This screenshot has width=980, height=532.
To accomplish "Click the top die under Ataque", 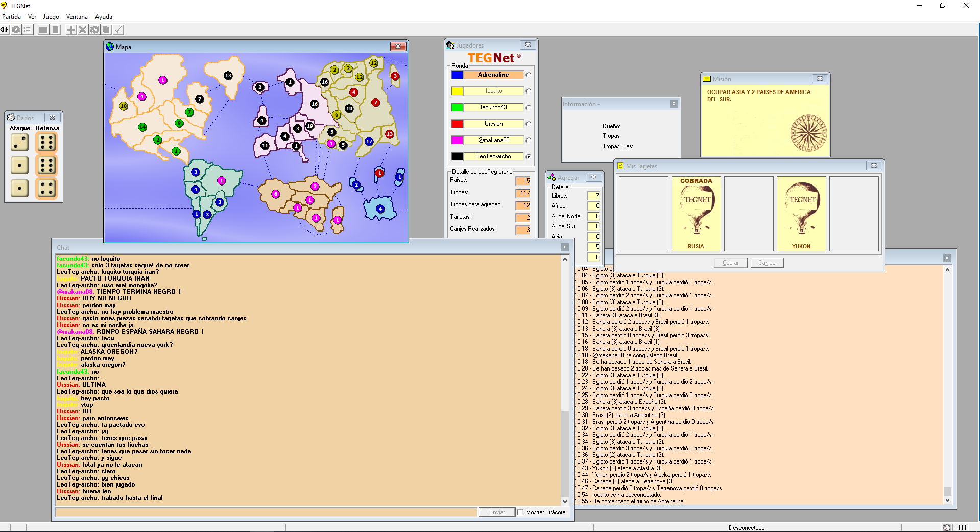I will pos(19,143).
